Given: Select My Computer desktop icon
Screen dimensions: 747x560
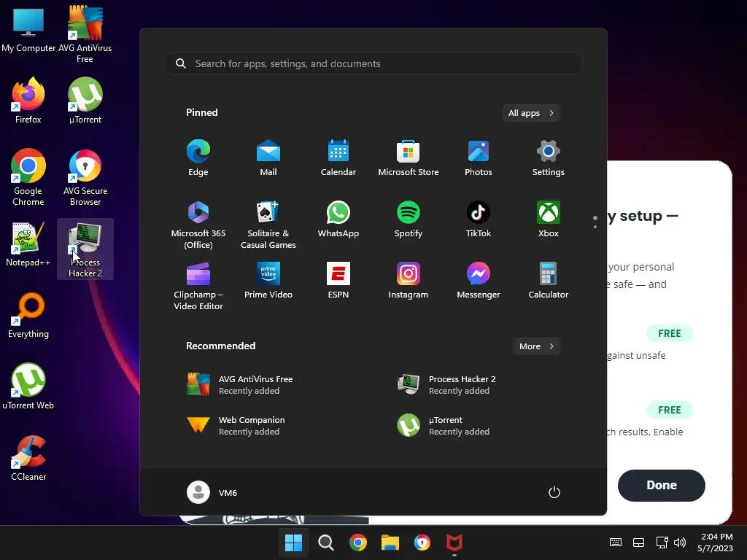Looking at the screenshot, I should 28,29.
